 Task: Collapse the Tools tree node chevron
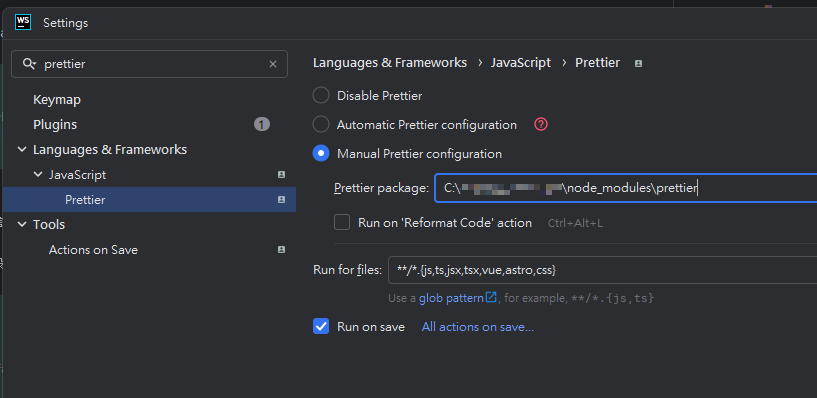click(x=22, y=225)
